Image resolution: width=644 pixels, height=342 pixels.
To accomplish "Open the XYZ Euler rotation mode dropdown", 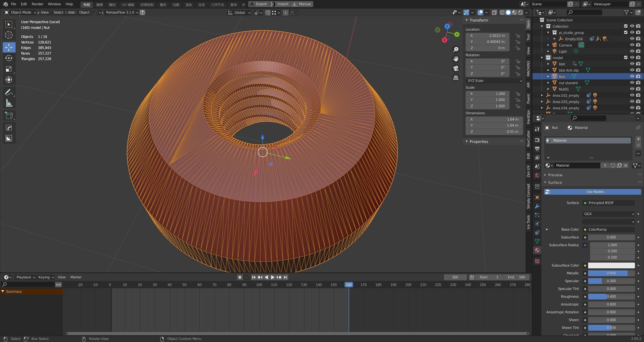I will pos(494,81).
